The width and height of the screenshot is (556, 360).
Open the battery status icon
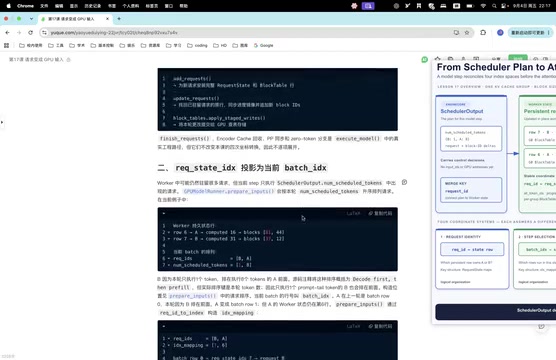[x=470, y=6]
